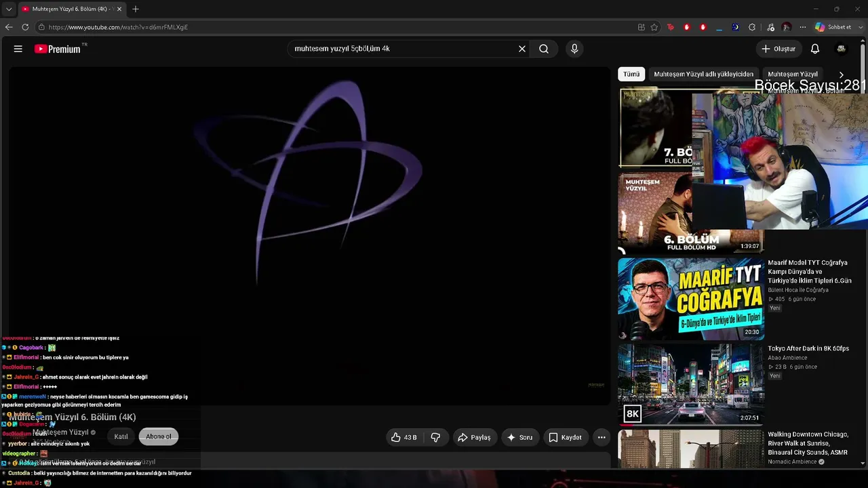Open the YouTube hamburger guide menu
The width and height of the screenshot is (868, 488).
(x=18, y=49)
